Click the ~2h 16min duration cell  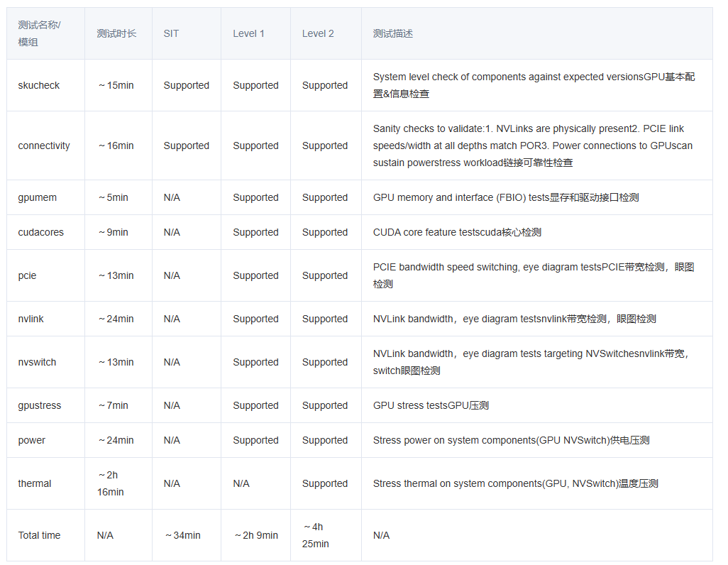[x=111, y=483]
